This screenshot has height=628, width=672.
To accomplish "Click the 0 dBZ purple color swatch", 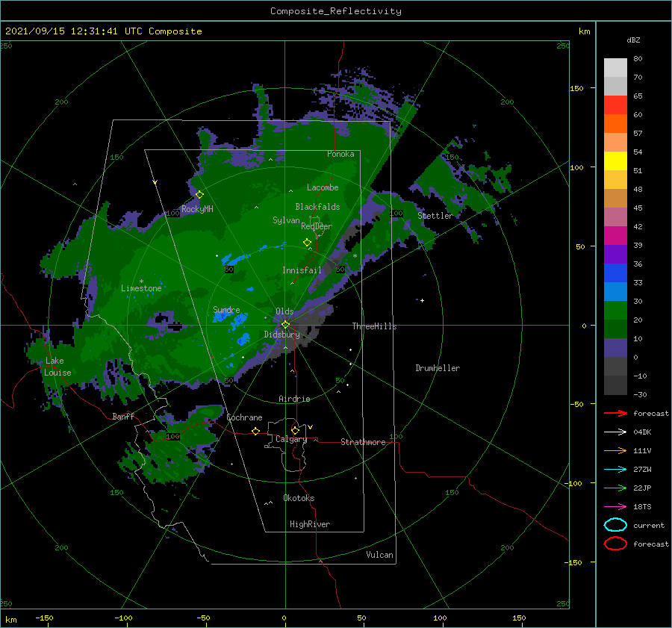I will [x=615, y=348].
